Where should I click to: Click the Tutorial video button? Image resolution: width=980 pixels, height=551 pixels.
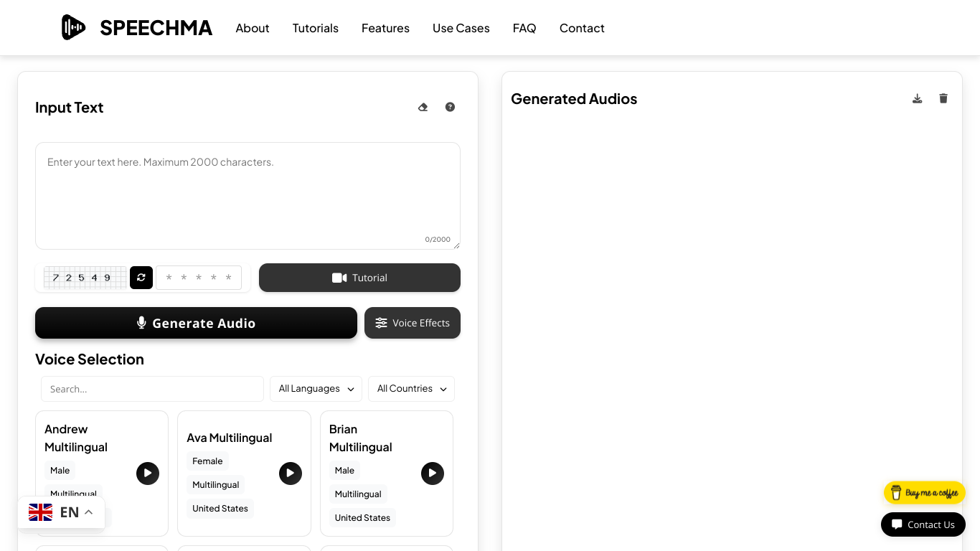click(x=359, y=278)
